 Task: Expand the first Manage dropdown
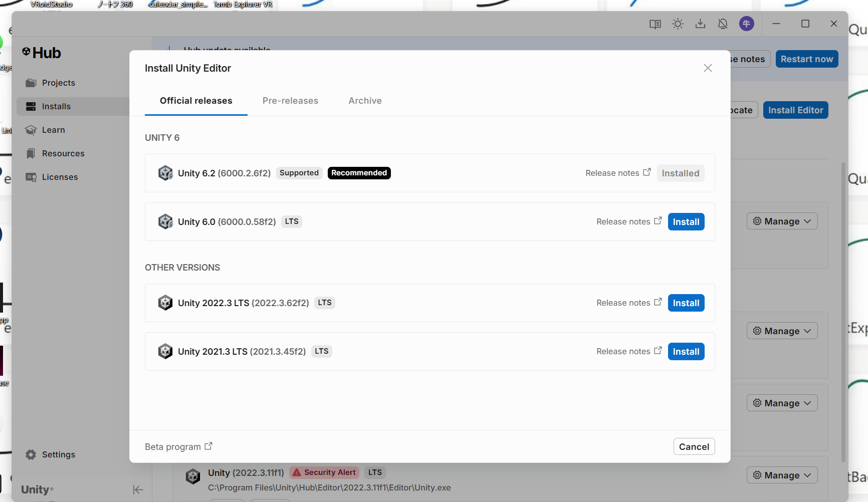click(782, 221)
